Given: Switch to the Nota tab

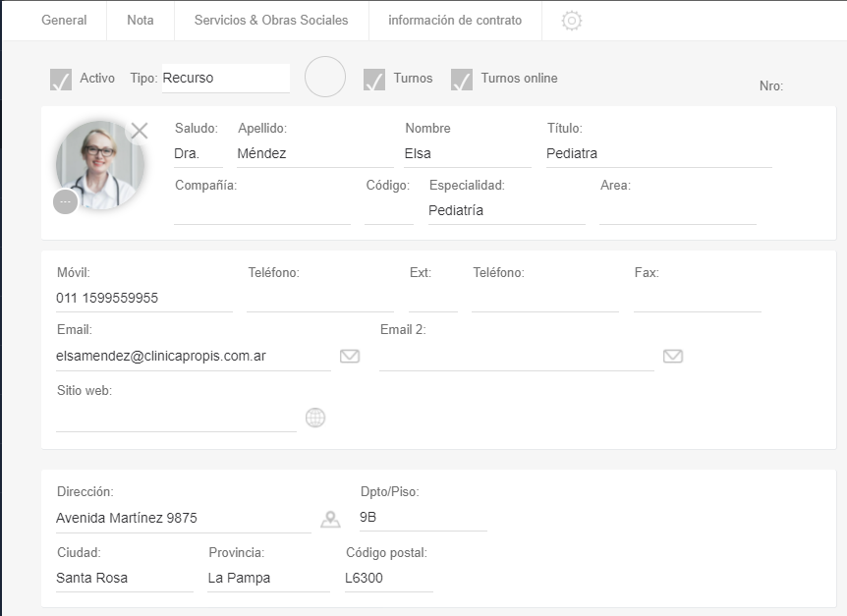Looking at the screenshot, I should coord(141,21).
